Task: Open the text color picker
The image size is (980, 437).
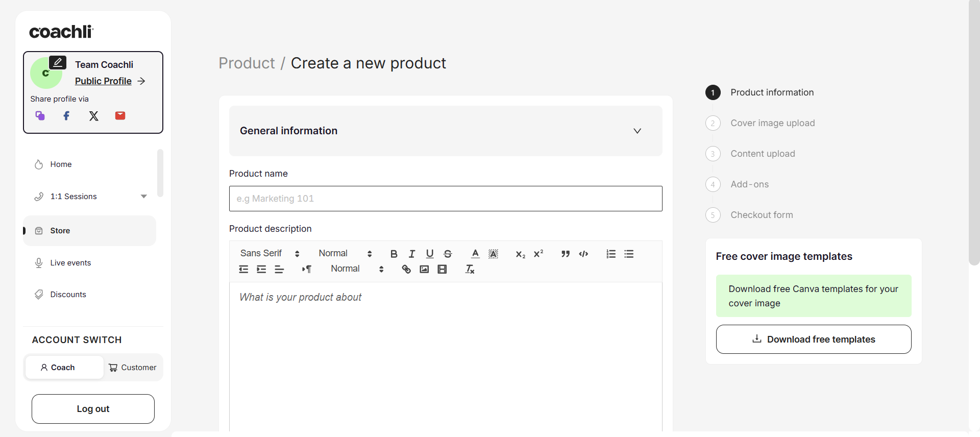Action: pos(475,254)
